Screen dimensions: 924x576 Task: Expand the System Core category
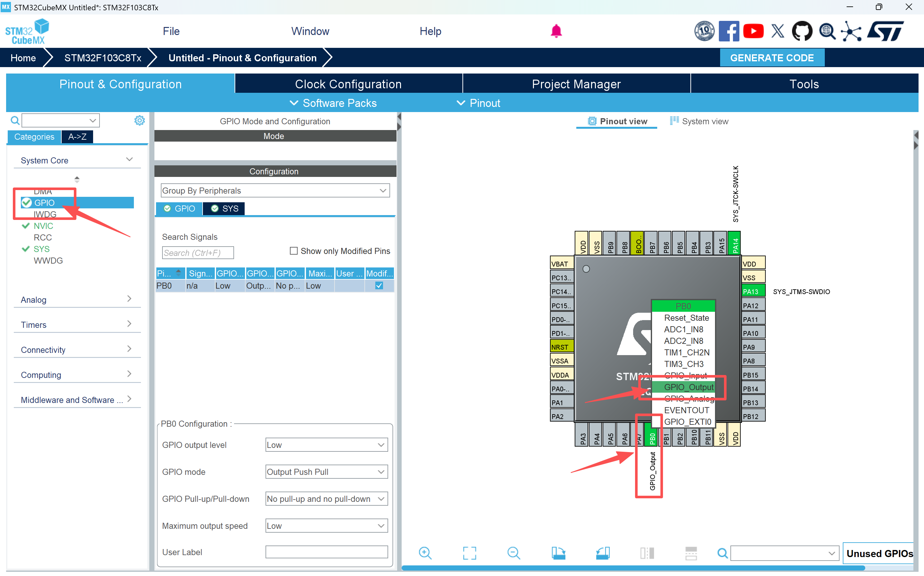77,161
